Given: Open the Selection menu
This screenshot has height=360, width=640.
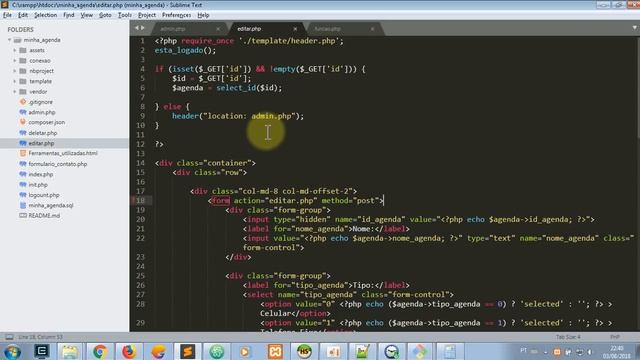Looking at the screenshot, I should [45, 15].
